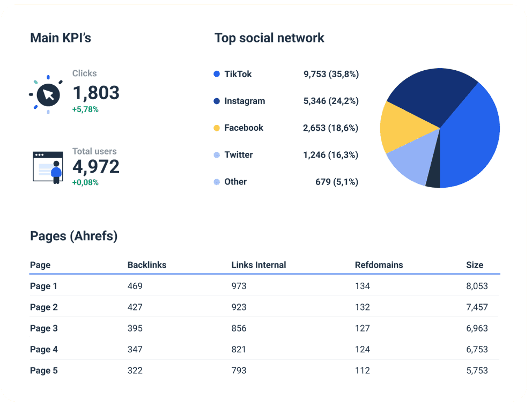Click the Facebook value 2,653 (18,6%)
532x406 pixels.
point(331,128)
